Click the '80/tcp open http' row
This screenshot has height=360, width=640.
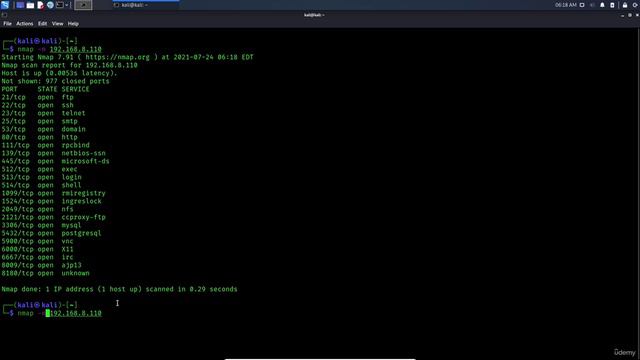39,137
